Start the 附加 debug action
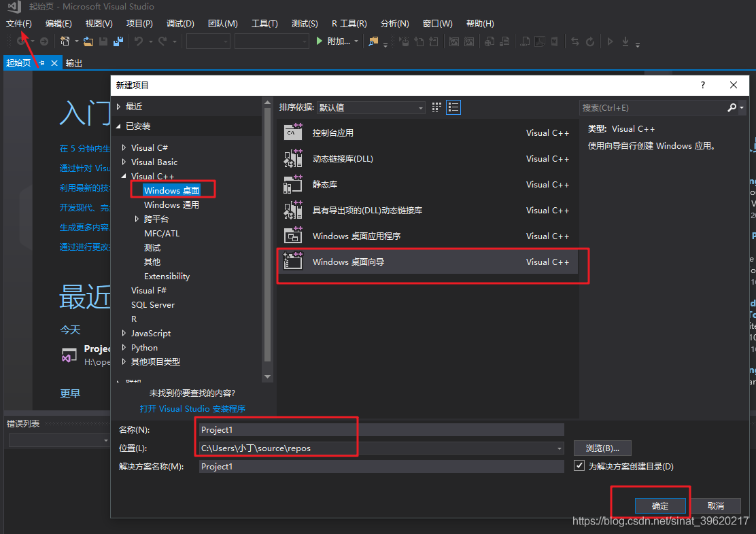 334,41
